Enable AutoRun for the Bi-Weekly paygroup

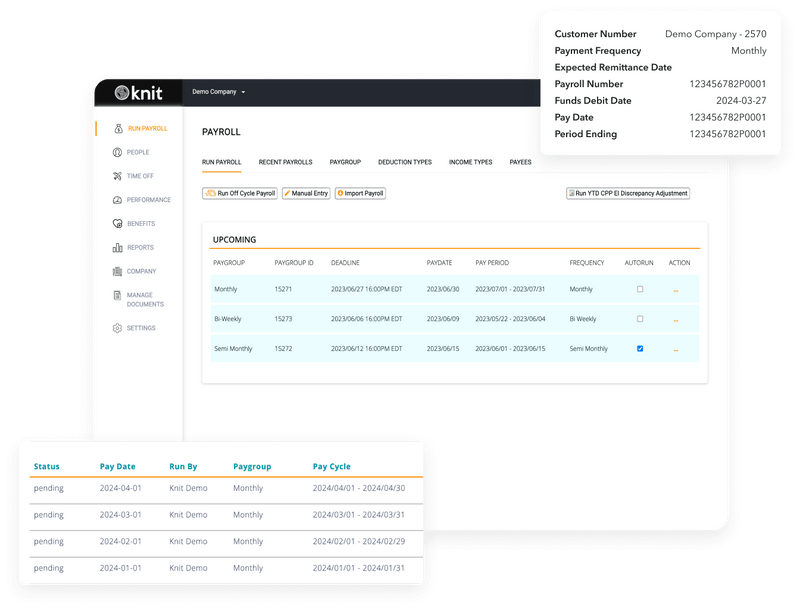(x=640, y=319)
